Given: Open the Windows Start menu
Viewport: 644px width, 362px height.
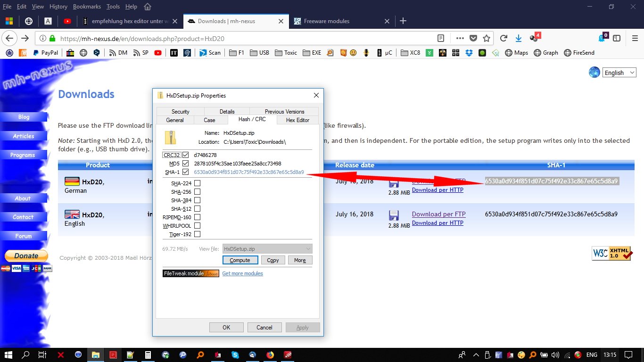Looking at the screenshot, I should click(8, 354).
